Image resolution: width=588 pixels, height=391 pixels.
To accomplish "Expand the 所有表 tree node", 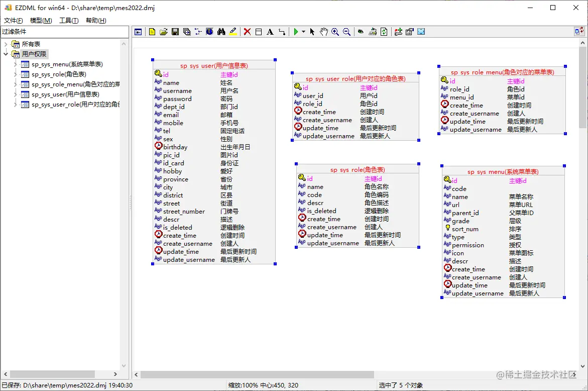I will (x=6, y=44).
